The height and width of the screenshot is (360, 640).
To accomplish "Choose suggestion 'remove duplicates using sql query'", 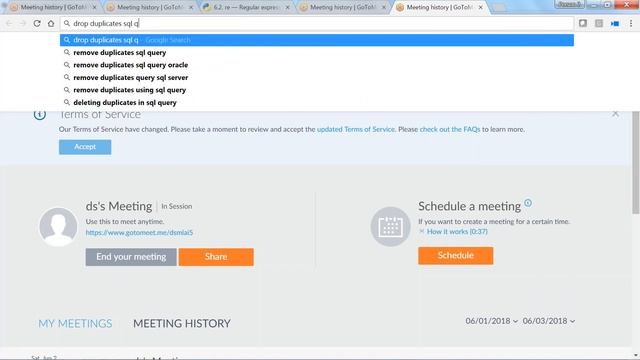I will click(x=317, y=90).
